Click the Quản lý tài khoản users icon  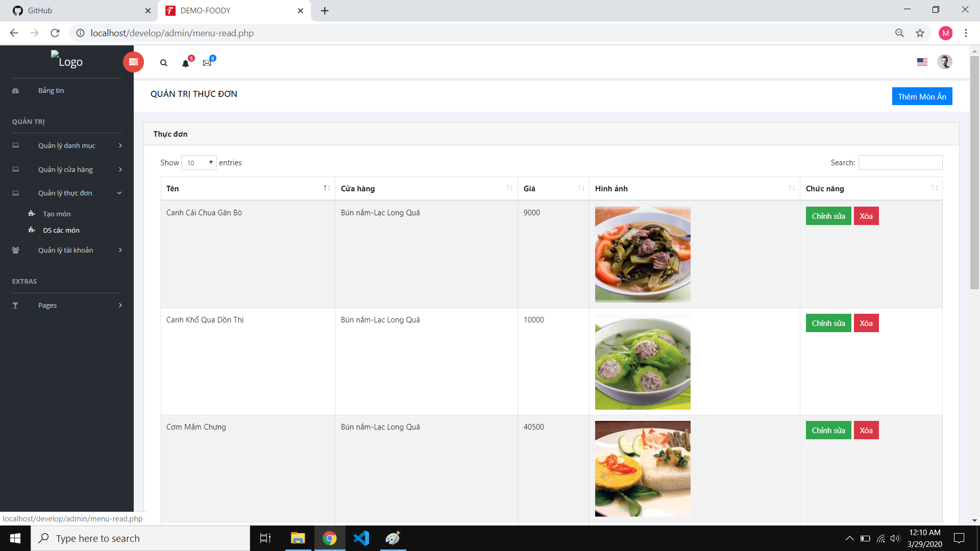tap(15, 250)
